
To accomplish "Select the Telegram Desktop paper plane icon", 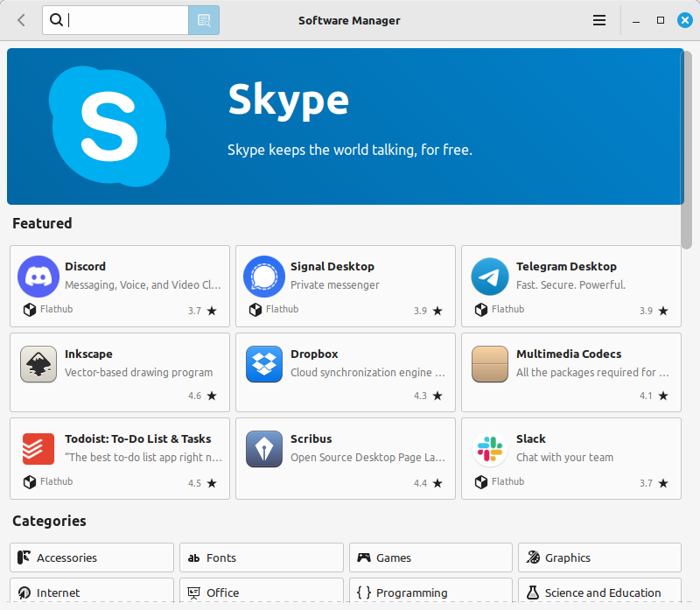I will (490, 277).
